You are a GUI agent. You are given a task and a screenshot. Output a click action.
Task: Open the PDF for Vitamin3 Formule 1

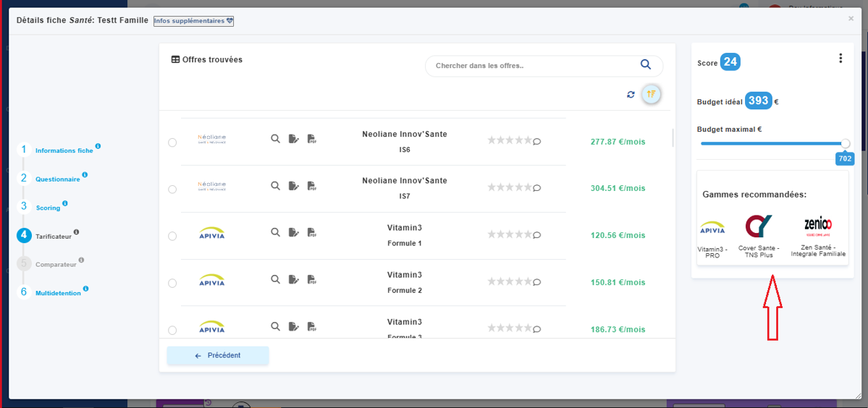(311, 233)
